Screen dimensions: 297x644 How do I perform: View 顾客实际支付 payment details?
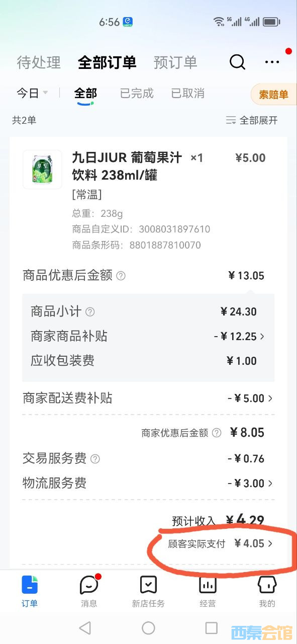pyautogui.click(x=221, y=543)
